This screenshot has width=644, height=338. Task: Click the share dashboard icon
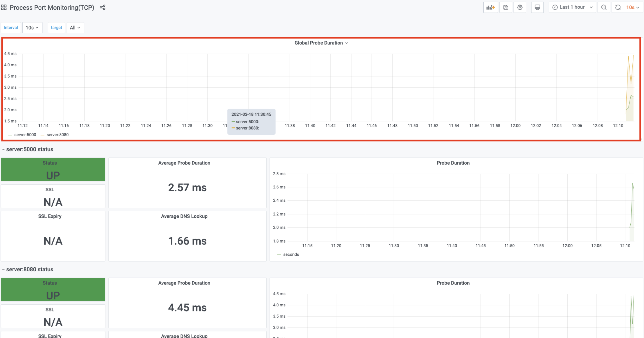pos(103,7)
